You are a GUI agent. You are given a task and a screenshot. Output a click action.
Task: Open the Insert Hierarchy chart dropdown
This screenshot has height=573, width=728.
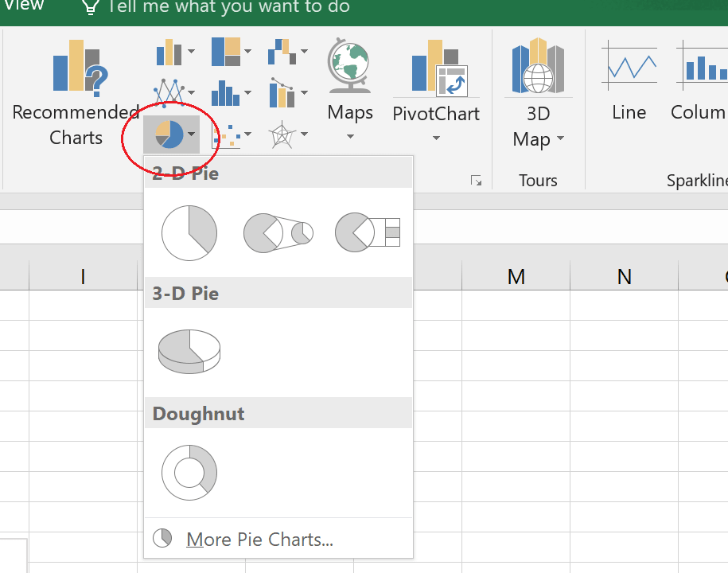[x=232, y=53]
